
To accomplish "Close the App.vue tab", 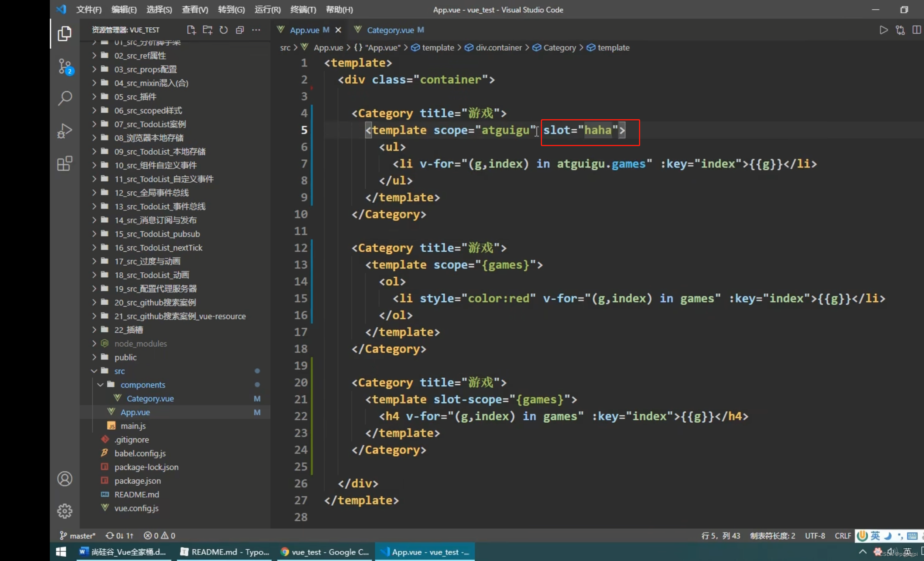I will coord(338,30).
